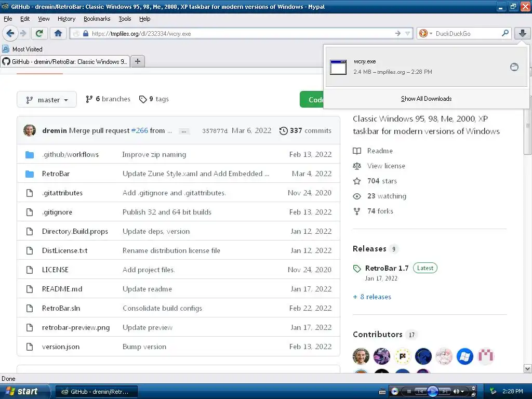The width and height of the screenshot is (532, 399).
Task: Expand the URL history dropdown arrow
Action: (407, 33)
